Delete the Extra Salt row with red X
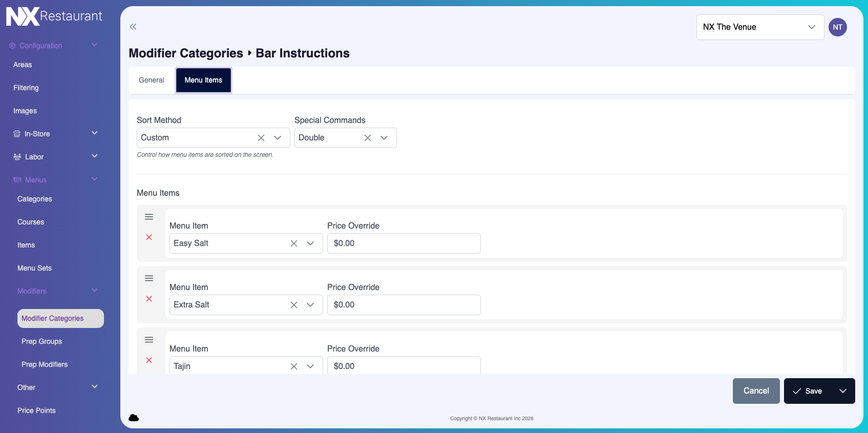The width and height of the screenshot is (868, 433). click(x=149, y=299)
